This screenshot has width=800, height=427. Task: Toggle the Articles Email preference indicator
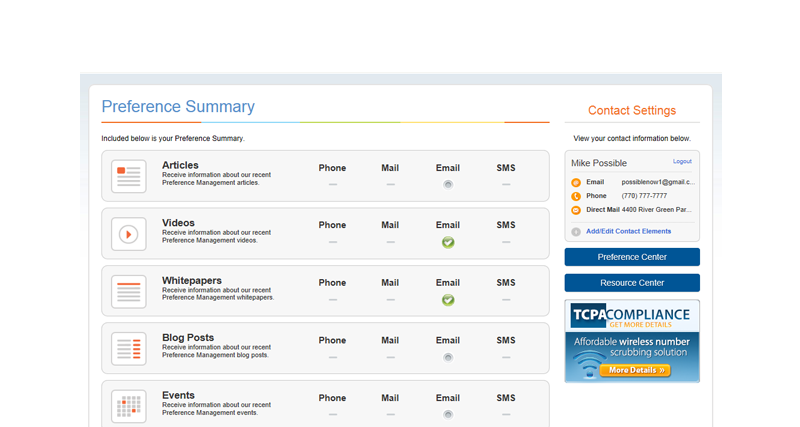point(448,185)
